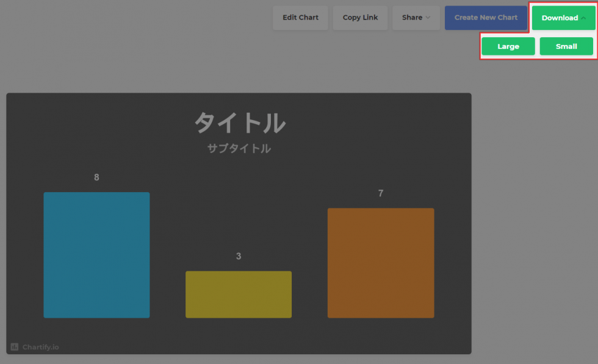Download the chart in Small size

pyautogui.click(x=566, y=46)
